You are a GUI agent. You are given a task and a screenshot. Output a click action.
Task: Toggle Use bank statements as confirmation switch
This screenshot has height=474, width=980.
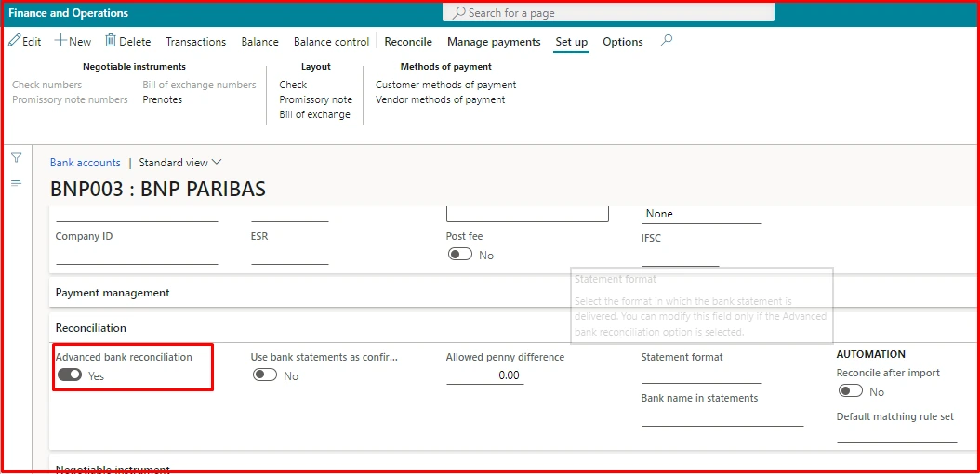click(264, 375)
